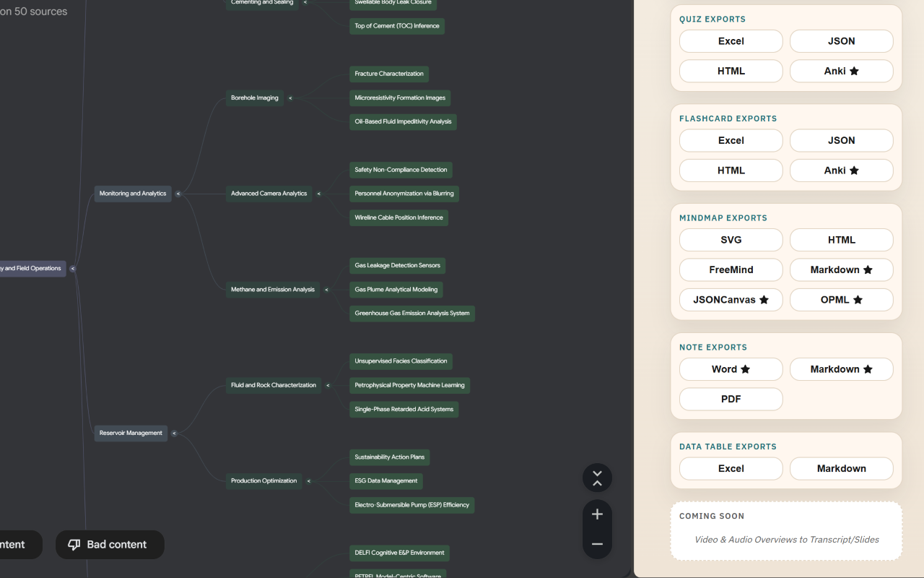Zoom into the mindmap using the plus icon
924x578 pixels.
(x=597, y=514)
